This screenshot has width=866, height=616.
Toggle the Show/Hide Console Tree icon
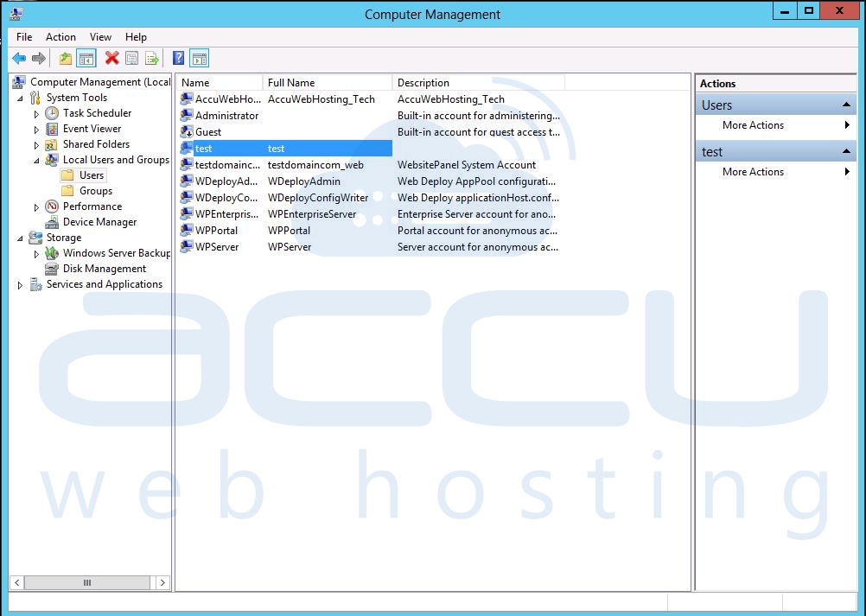pos(86,58)
